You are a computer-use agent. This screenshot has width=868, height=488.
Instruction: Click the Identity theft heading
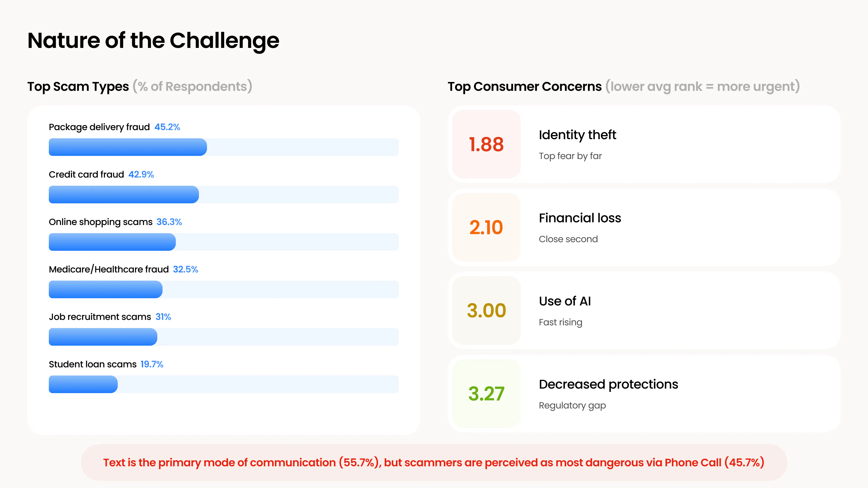(577, 135)
